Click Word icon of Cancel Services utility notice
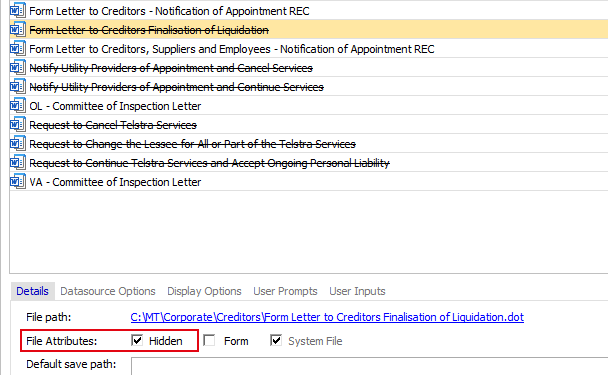 (18, 67)
